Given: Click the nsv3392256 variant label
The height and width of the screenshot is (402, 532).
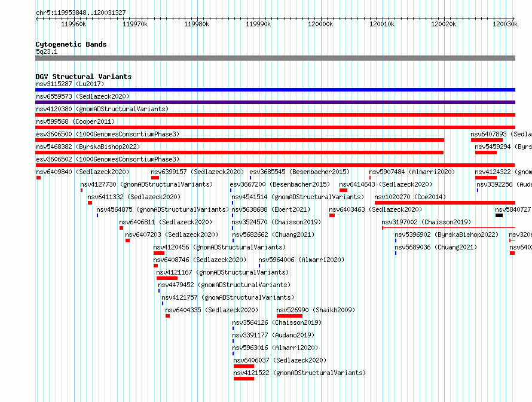Looking at the screenshot, I should pyautogui.click(x=504, y=184).
